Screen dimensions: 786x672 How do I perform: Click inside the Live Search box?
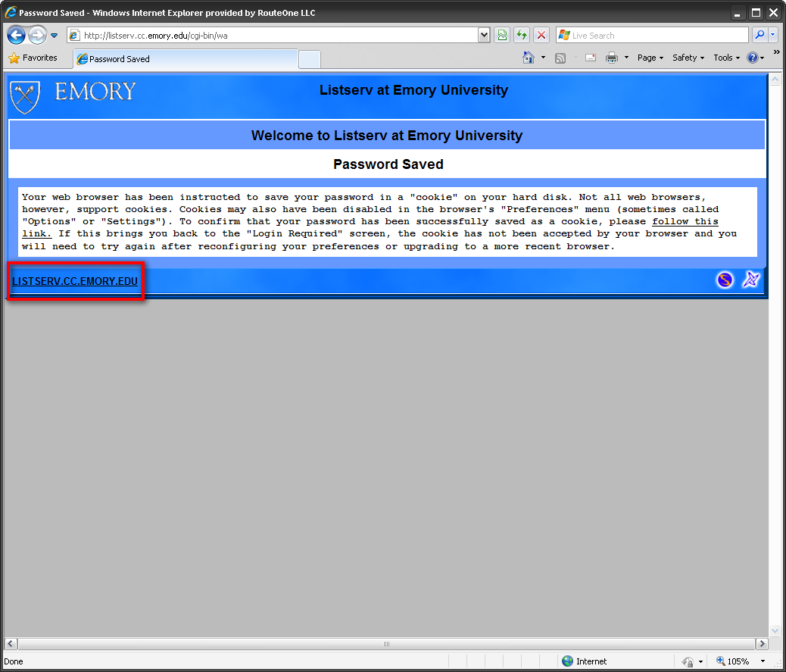(x=652, y=35)
